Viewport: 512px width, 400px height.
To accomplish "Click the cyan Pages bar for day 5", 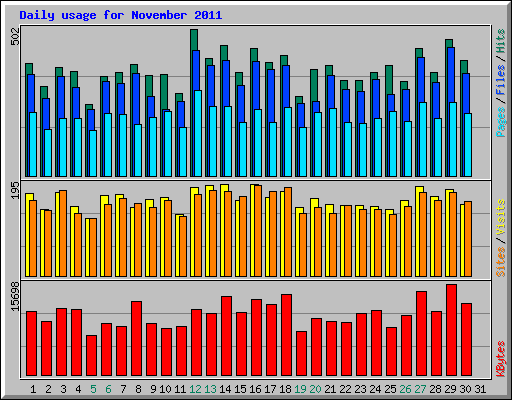I will click(x=93, y=153).
